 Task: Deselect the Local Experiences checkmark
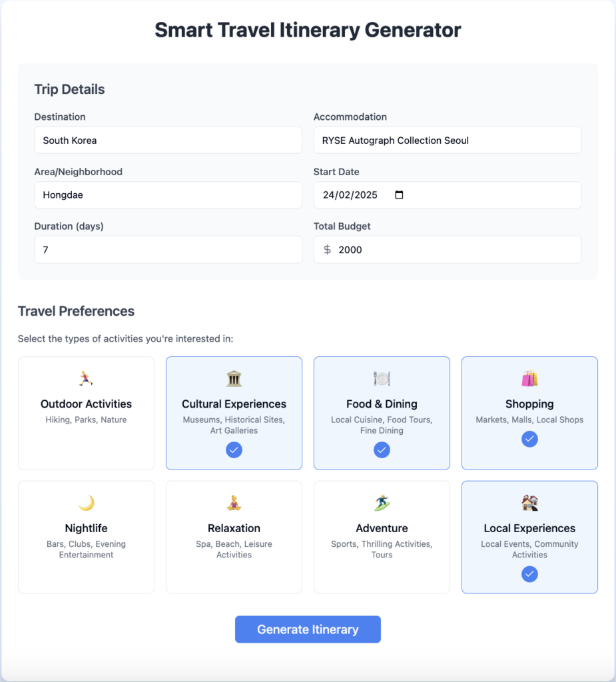[x=529, y=574]
